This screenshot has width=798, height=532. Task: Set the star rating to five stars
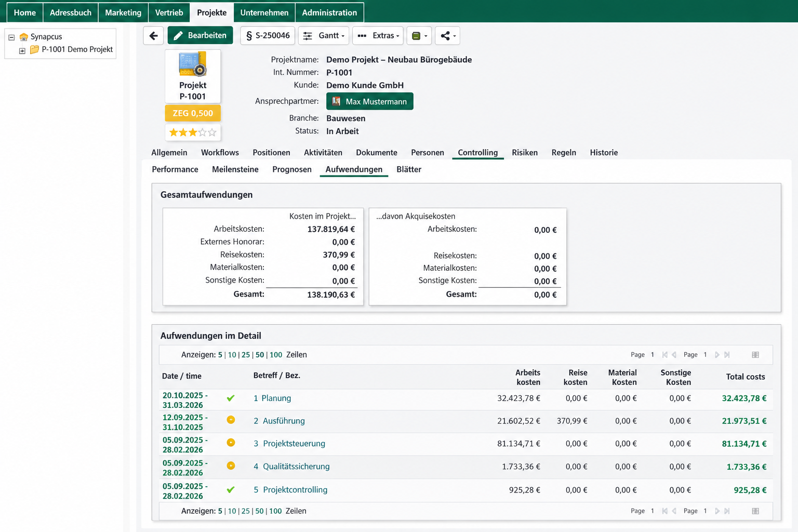pyautogui.click(x=212, y=132)
